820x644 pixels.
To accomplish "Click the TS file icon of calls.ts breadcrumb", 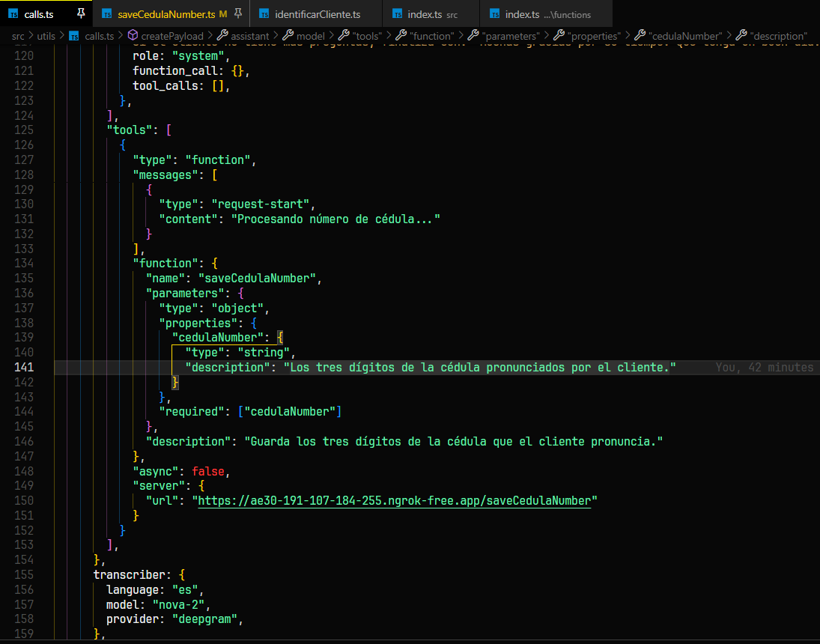I will click(74, 36).
